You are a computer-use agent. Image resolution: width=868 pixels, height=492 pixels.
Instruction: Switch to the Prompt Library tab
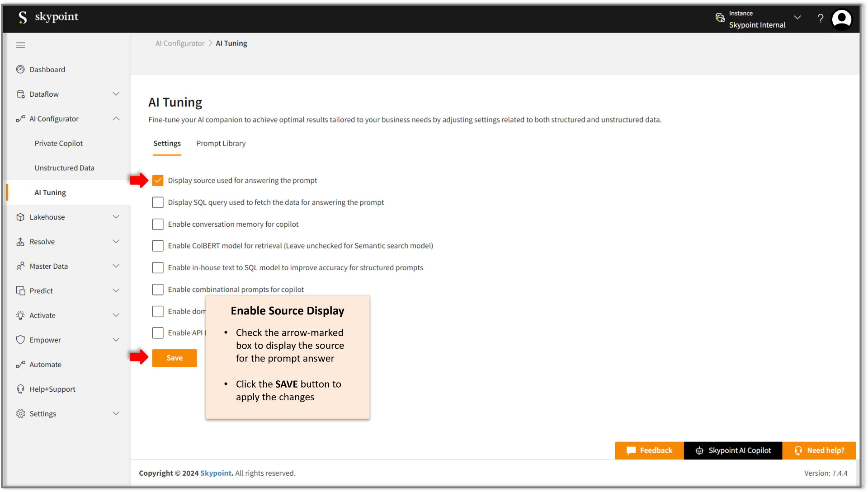point(221,144)
